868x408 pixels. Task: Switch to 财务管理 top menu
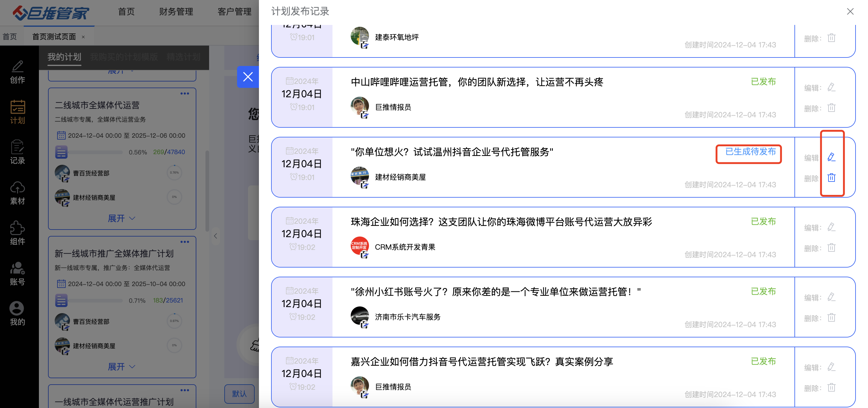pos(176,12)
